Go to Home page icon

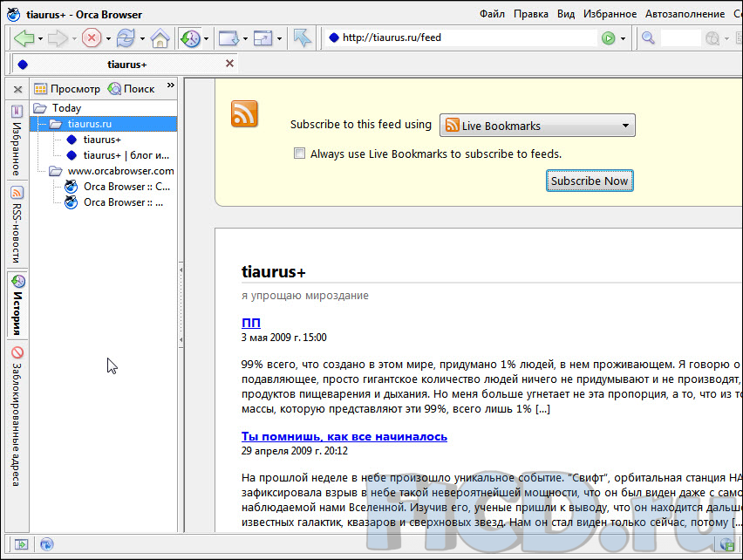[160, 38]
